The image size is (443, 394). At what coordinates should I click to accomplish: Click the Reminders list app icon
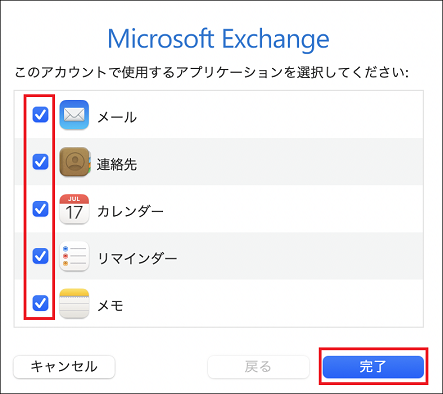[74, 256]
